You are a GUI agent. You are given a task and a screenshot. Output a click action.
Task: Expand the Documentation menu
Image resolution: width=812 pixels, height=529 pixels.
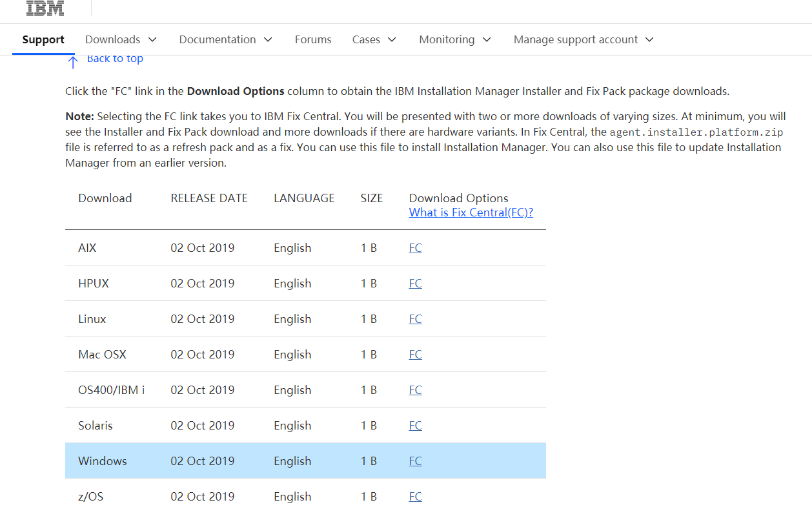pos(226,39)
